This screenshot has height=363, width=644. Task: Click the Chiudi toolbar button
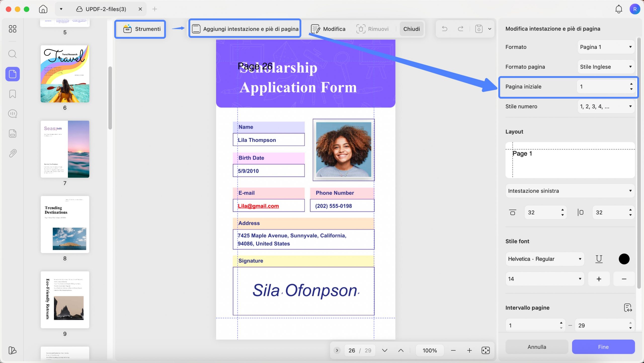coord(412,29)
